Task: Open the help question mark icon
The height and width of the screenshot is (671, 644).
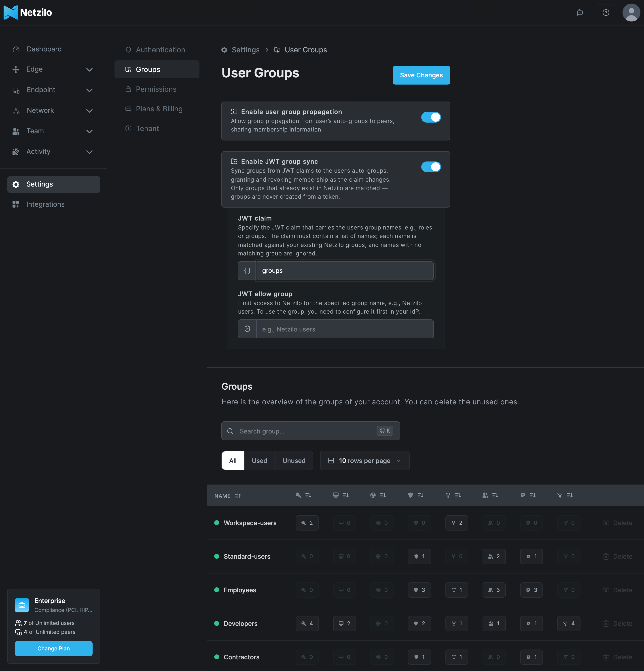Action: coord(606,13)
